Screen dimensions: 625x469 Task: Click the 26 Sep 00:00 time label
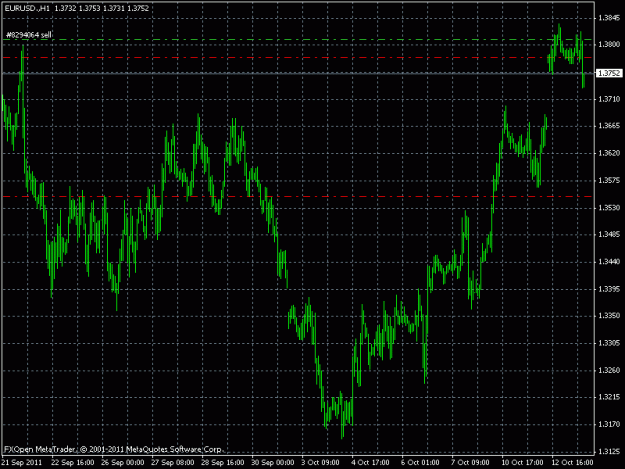tap(122, 463)
